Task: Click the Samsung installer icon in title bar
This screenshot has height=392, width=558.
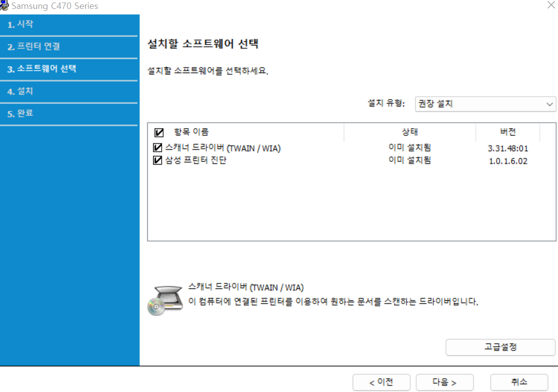Action: pyautogui.click(x=4, y=5)
